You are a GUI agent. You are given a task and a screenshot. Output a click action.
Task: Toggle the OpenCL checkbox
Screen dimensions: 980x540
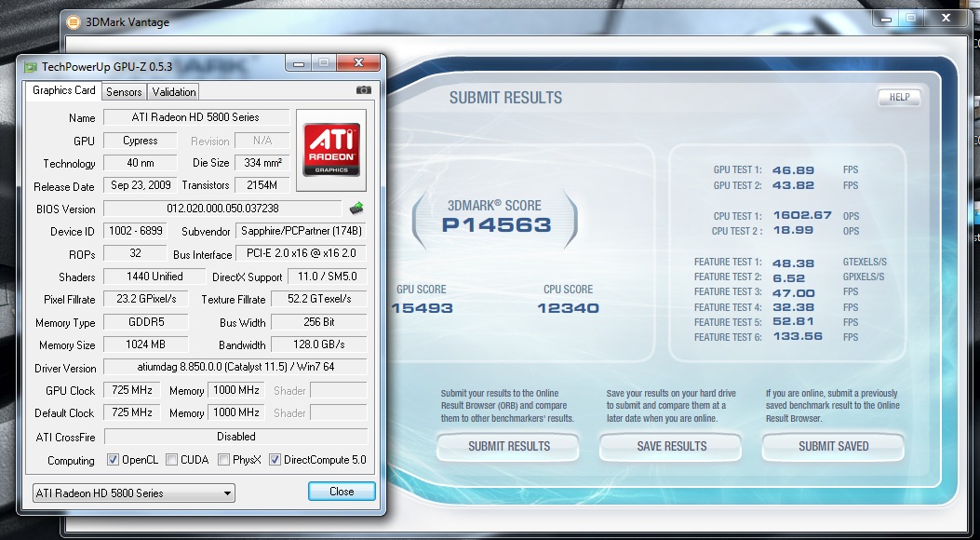click(113, 459)
